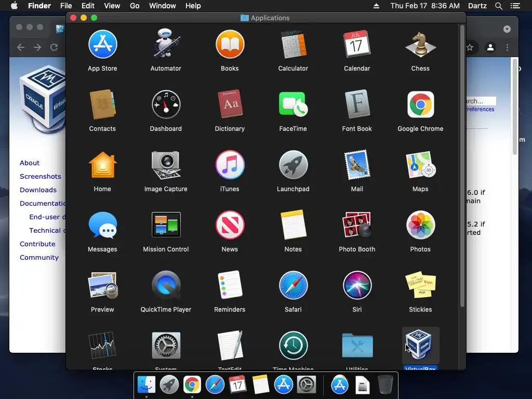Select the iTunes app icon
The height and width of the screenshot is (399, 532).
click(230, 165)
